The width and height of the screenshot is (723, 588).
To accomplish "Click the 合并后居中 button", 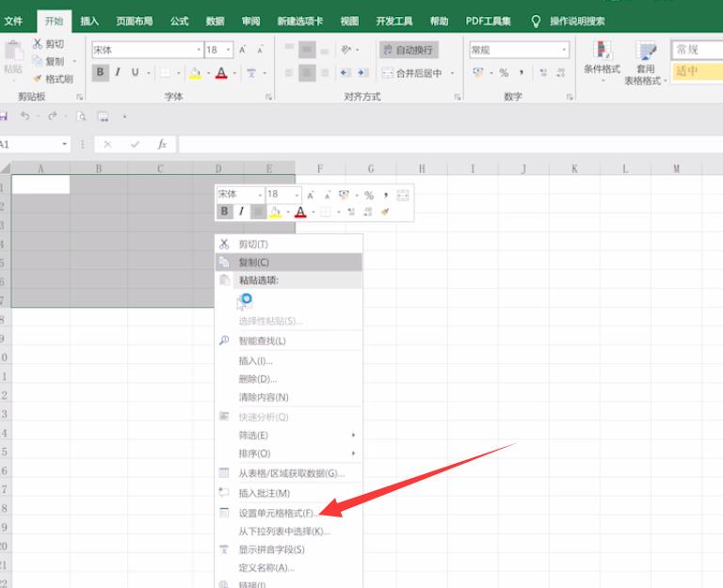I will click(412, 72).
